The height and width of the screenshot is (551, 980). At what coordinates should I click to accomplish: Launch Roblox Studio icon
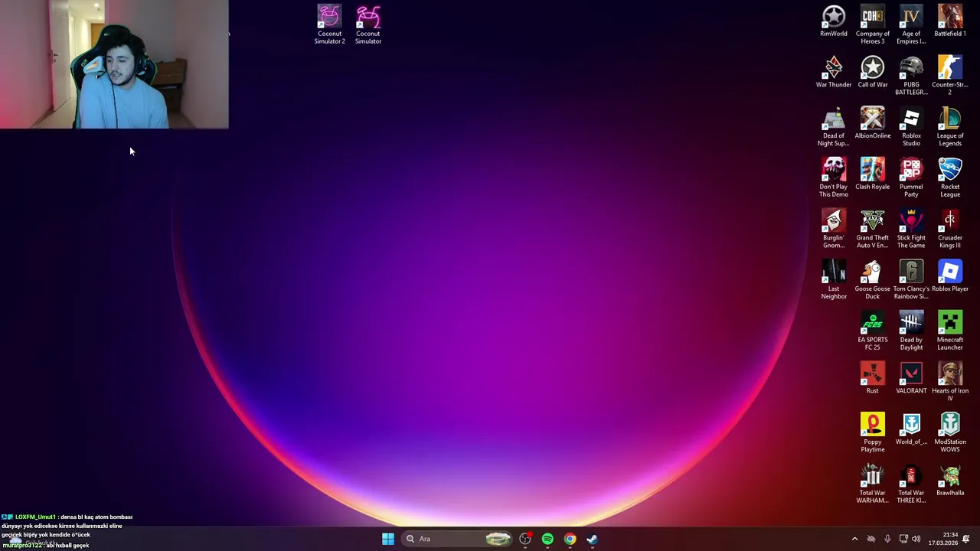click(x=911, y=127)
